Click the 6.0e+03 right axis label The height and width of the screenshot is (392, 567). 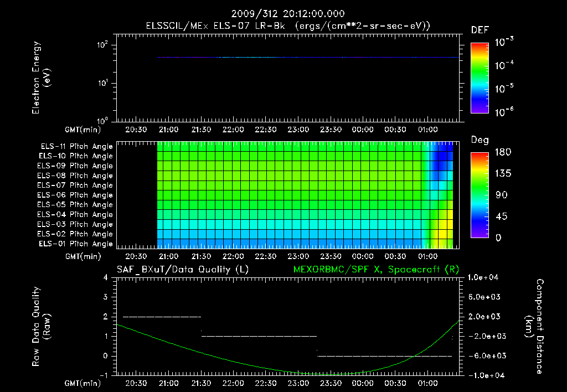[x=484, y=297]
